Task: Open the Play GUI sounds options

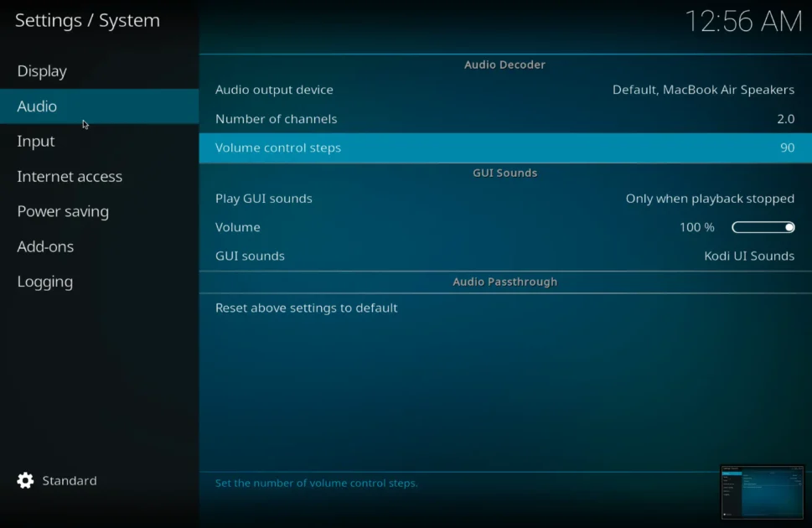Action: click(x=504, y=199)
